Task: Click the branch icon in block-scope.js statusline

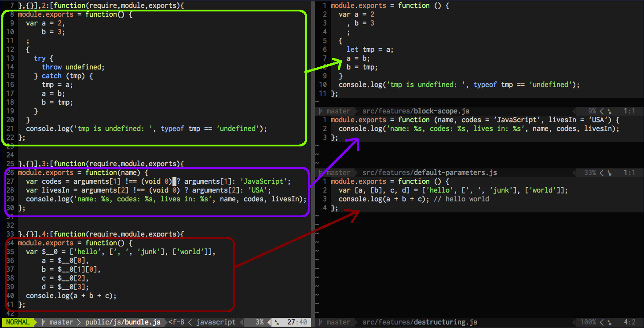Action: coord(321,111)
